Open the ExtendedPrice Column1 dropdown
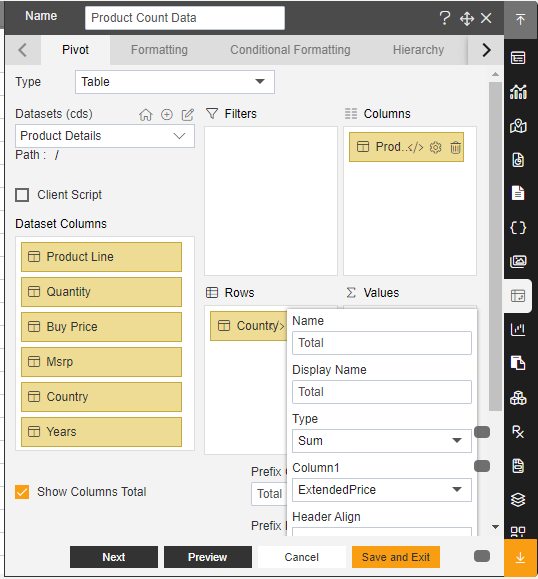The image size is (538, 579). pos(382,490)
